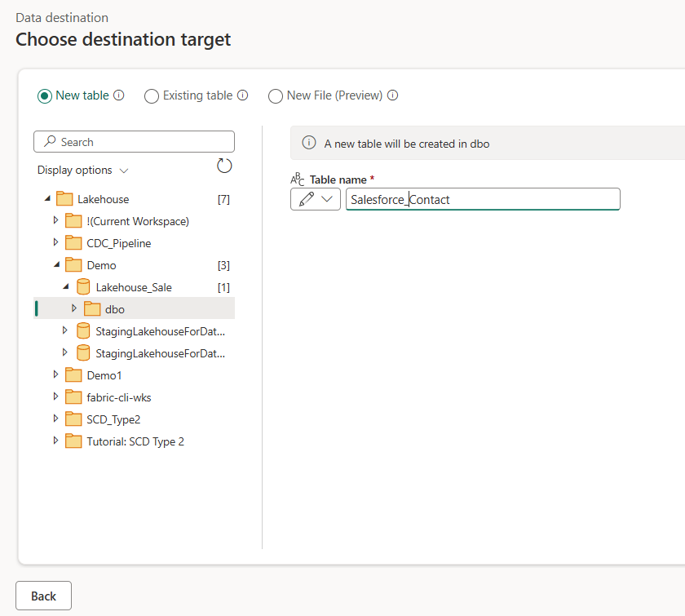This screenshot has width=685, height=616.
Task: Select the New File (Preview) radio button
Action: pos(276,95)
